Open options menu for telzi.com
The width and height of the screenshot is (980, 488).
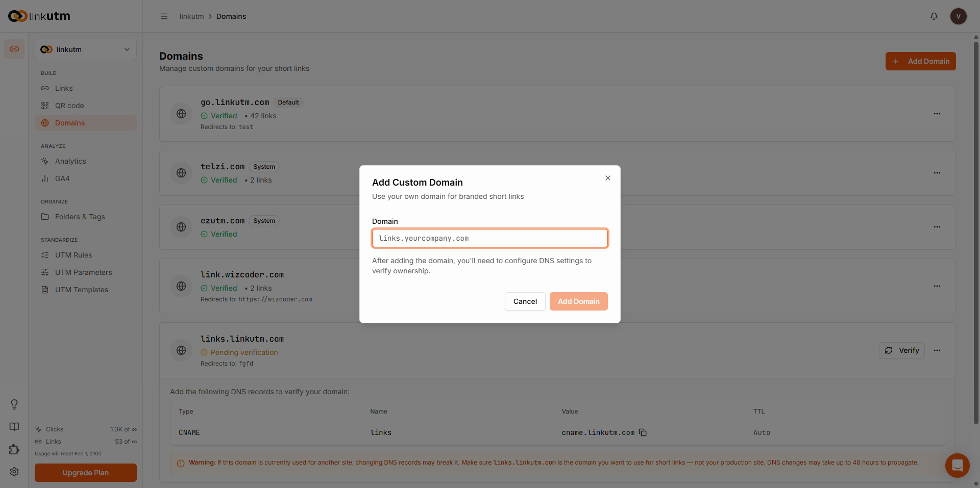pyautogui.click(x=937, y=173)
